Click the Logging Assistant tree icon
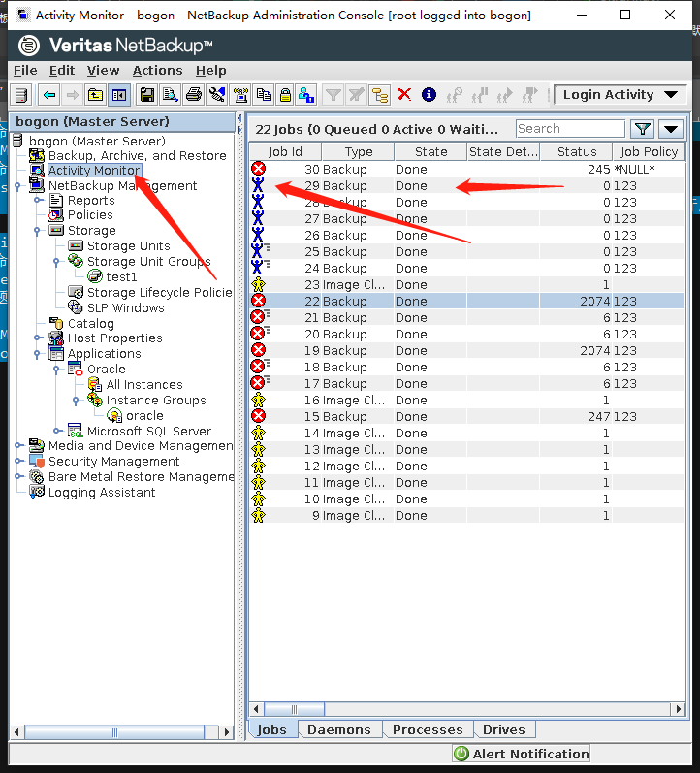 tap(37, 492)
